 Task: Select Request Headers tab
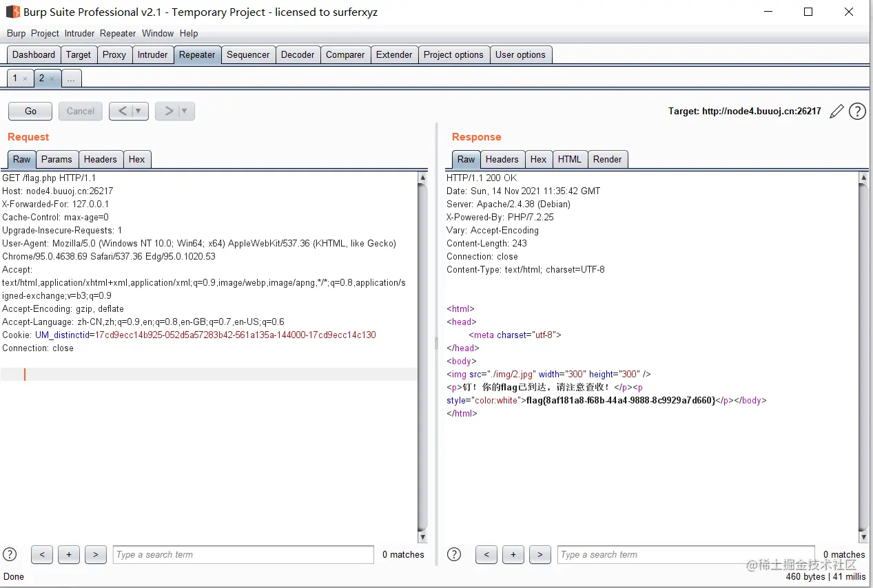[101, 159]
